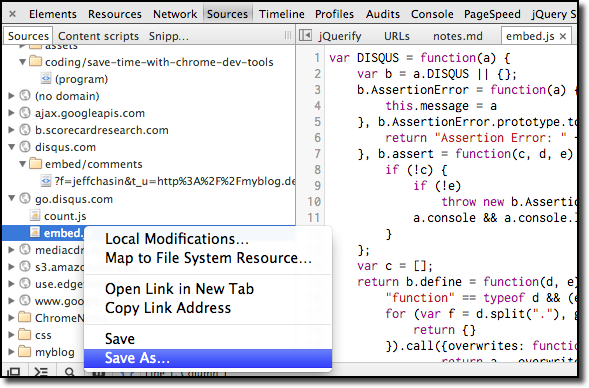Switch to the Resources tab
Screen dimensions: 589x388
pos(115,14)
